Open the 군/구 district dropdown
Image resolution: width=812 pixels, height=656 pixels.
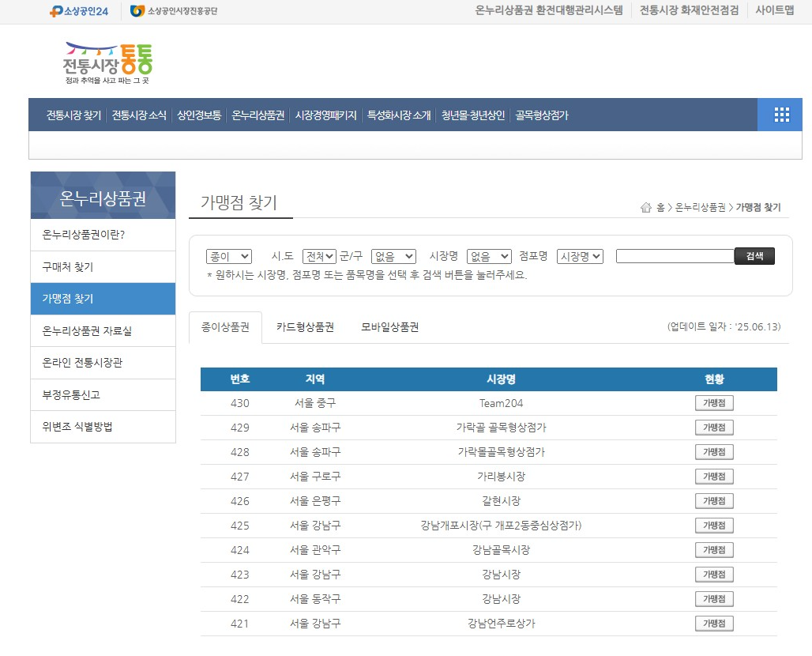point(393,255)
